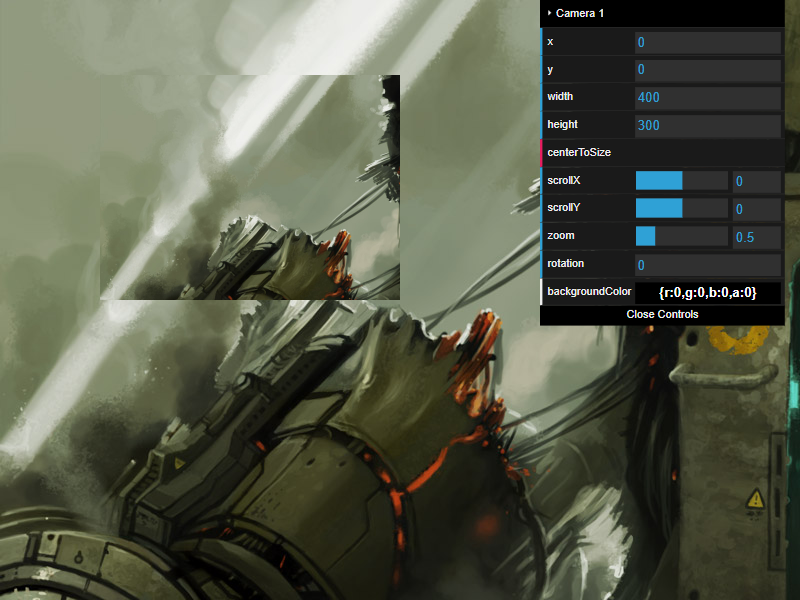Screen dimensions: 800x600
Task: Click the zoom number box showing 0.5
Action: point(755,236)
